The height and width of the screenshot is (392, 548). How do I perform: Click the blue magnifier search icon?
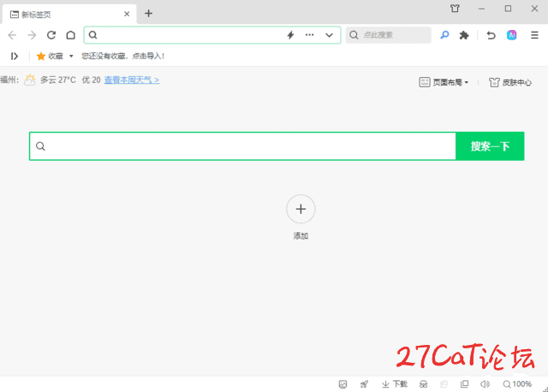(x=444, y=35)
